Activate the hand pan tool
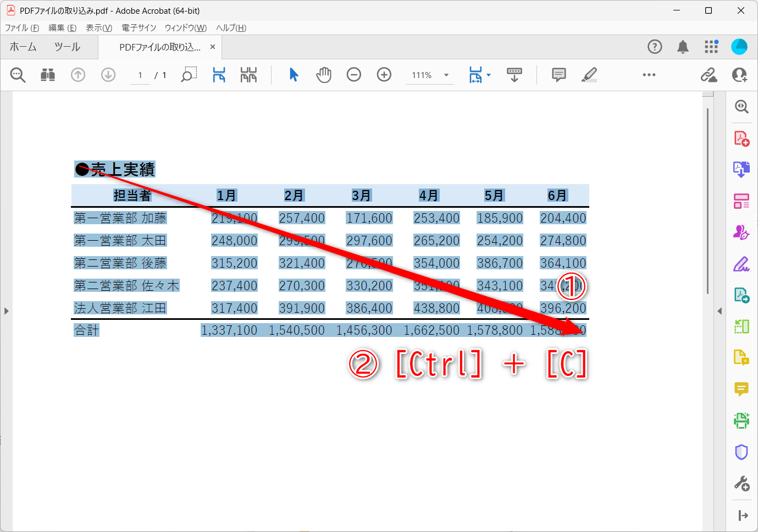 [x=324, y=75]
